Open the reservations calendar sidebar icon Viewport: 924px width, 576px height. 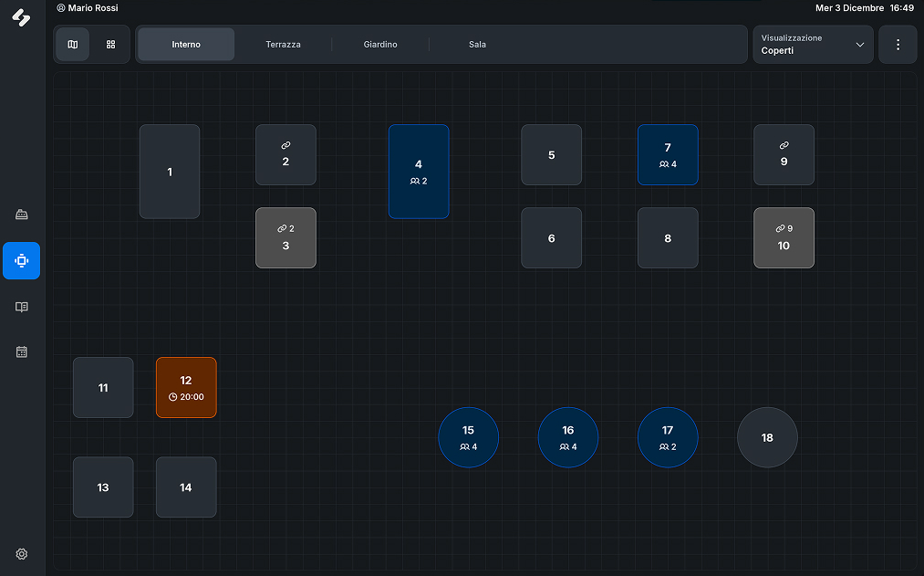(x=22, y=351)
